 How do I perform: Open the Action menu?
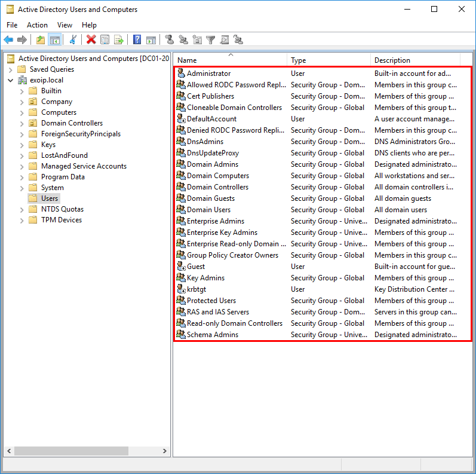(x=37, y=25)
